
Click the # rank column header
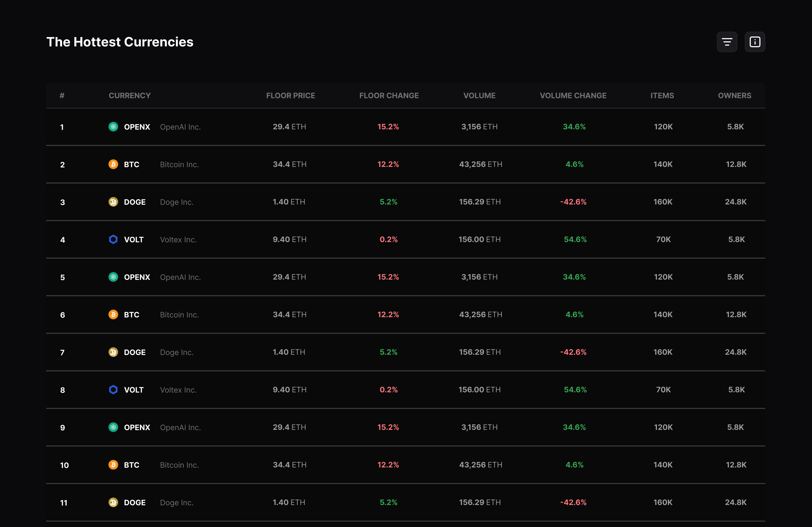[62, 96]
